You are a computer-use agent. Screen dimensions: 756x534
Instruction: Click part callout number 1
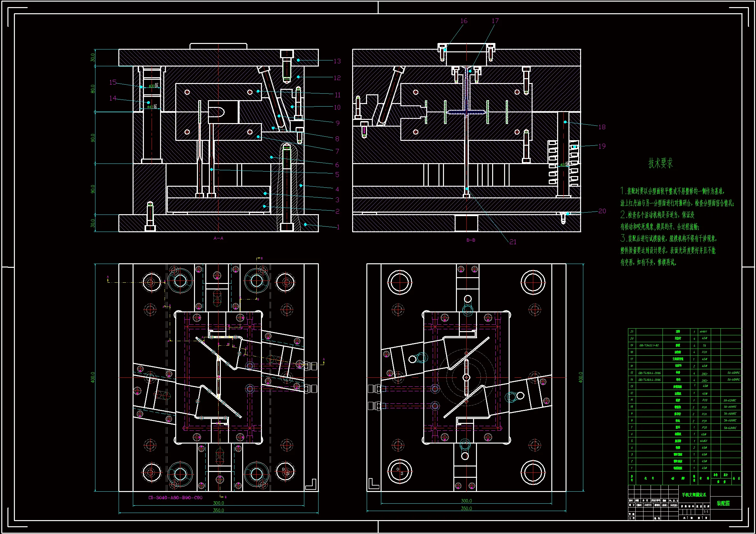(x=338, y=227)
